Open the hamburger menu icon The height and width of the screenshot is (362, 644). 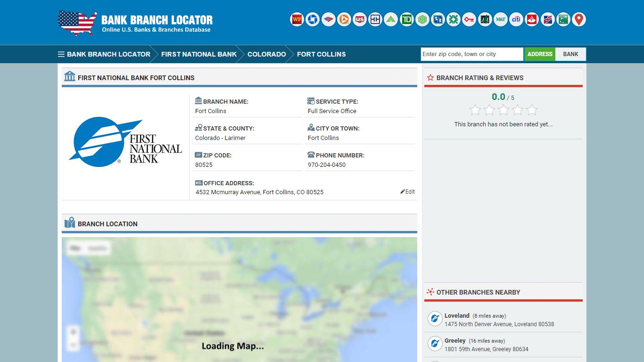click(x=61, y=54)
